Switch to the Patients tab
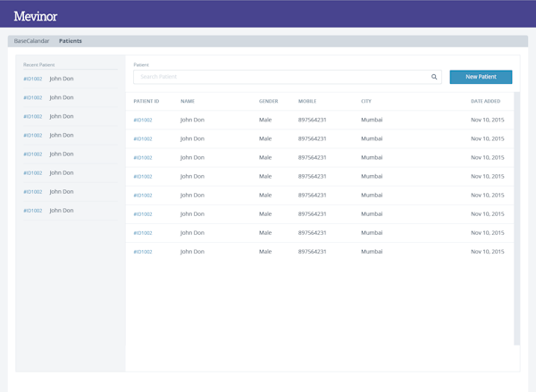Screen dimensions: 536x392 (71, 41)
